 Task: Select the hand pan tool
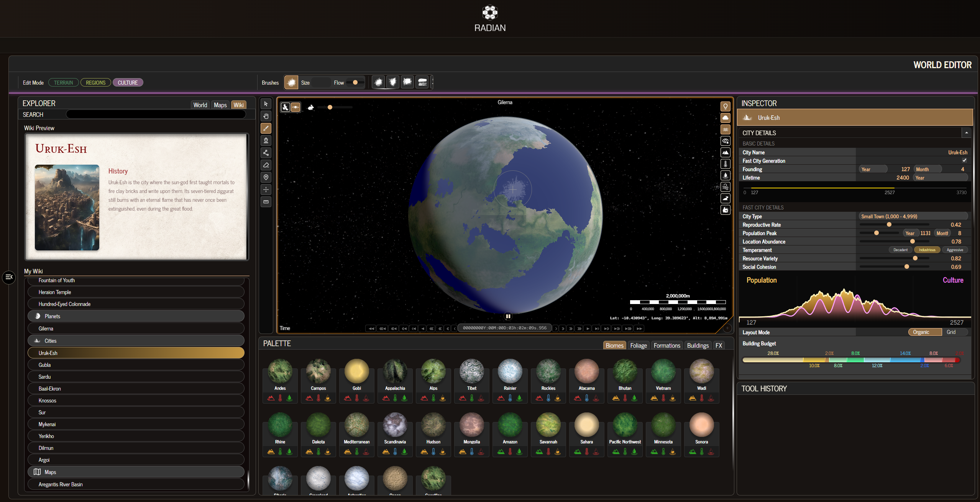[266, 116]
